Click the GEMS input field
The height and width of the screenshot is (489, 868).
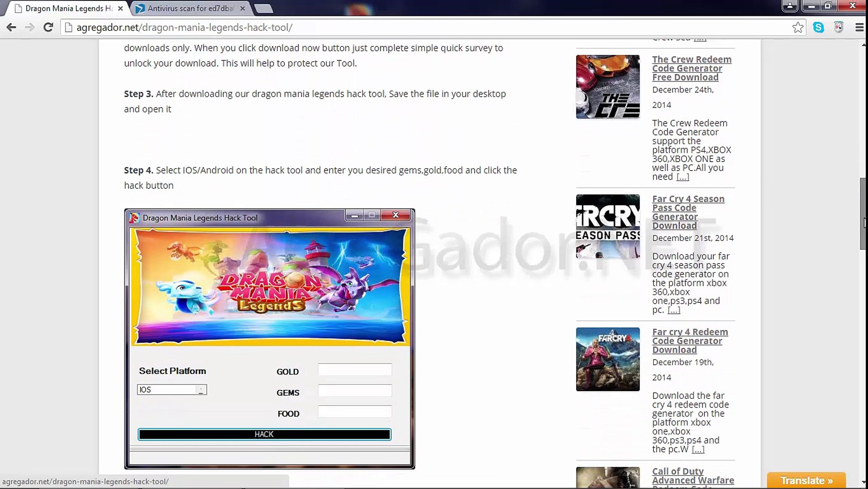coord(355,391)
